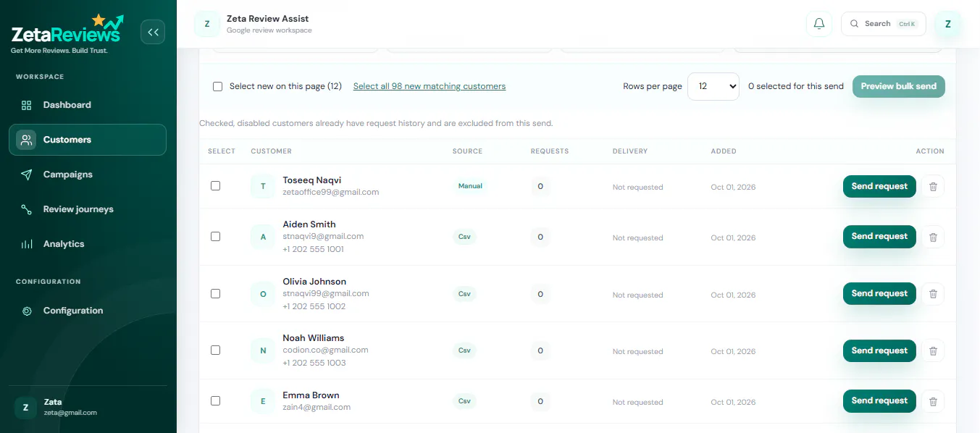The height and width of the screenshot is (433, 980).
Task: Click Aiden Smith's A avatar
Action: (263, 237)
